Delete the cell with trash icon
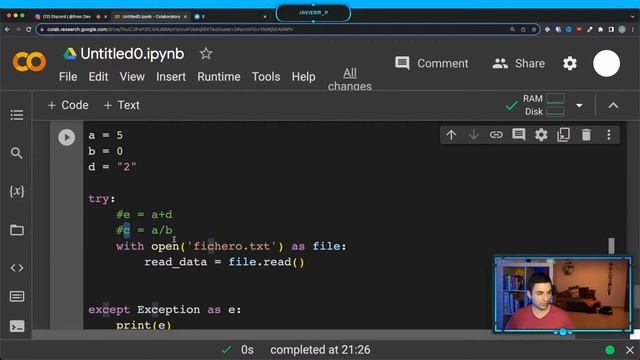 click(x=586, y=135)
